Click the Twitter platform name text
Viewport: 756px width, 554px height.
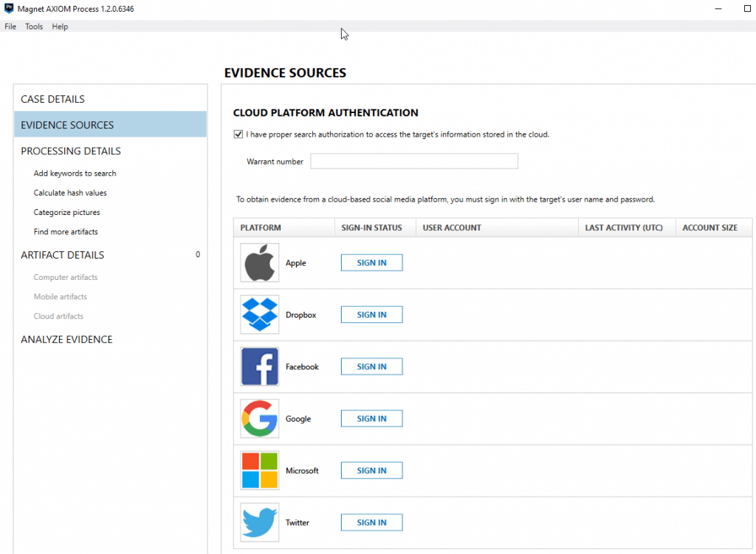pos(297,523)
